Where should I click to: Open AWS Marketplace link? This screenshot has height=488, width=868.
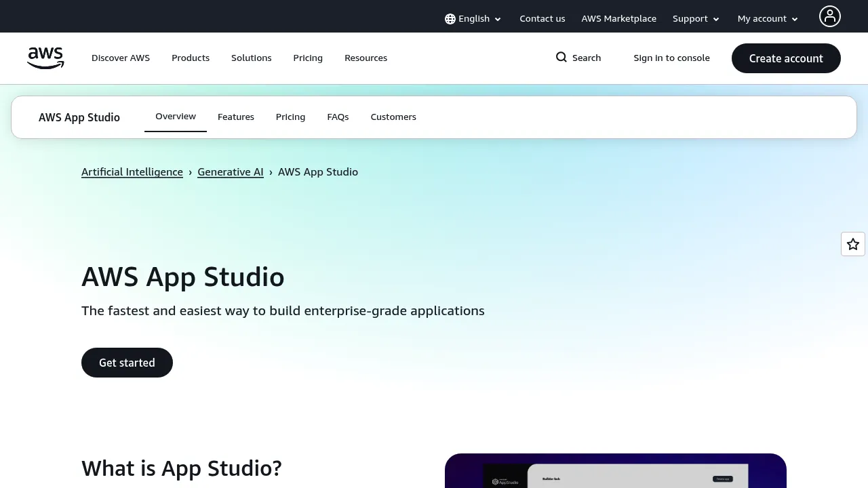click(619, 19)
